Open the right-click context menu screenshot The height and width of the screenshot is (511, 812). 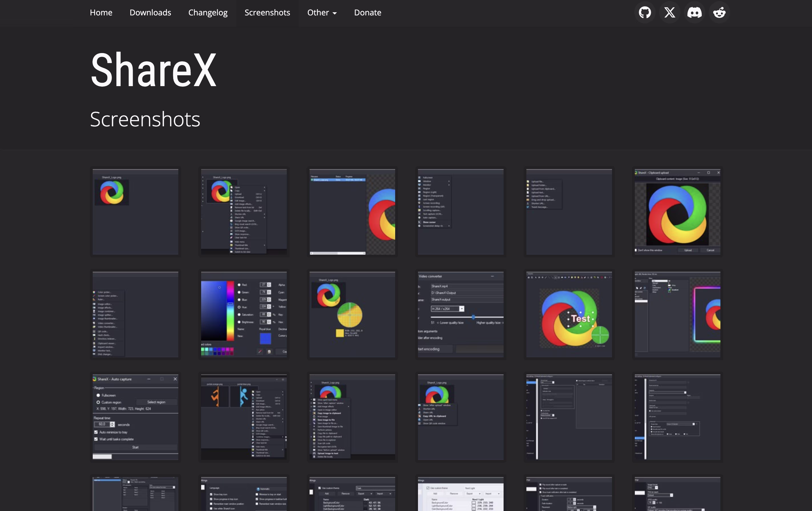243,212
